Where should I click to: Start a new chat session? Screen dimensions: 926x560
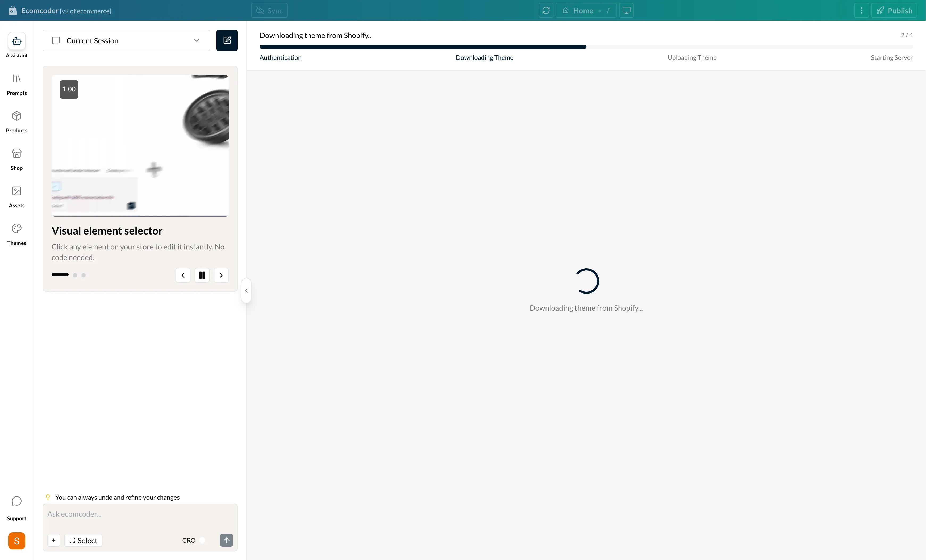pyautogui.click(x=227, y=40)
